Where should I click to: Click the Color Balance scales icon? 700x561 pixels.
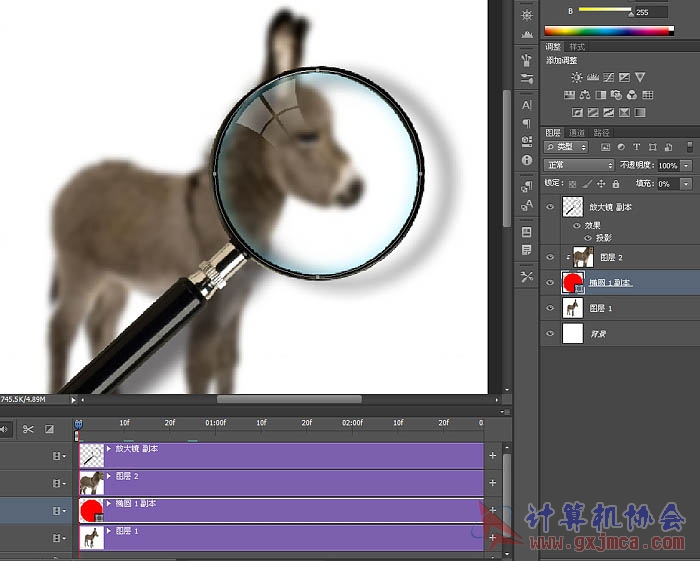pyautogui.click(x=585, y=95)
